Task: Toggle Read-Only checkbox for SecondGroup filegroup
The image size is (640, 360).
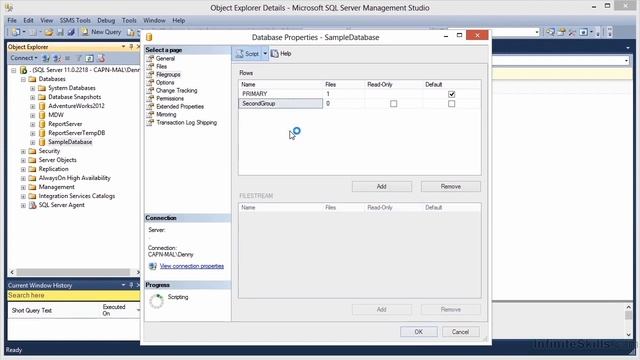Action: (393, 104)
